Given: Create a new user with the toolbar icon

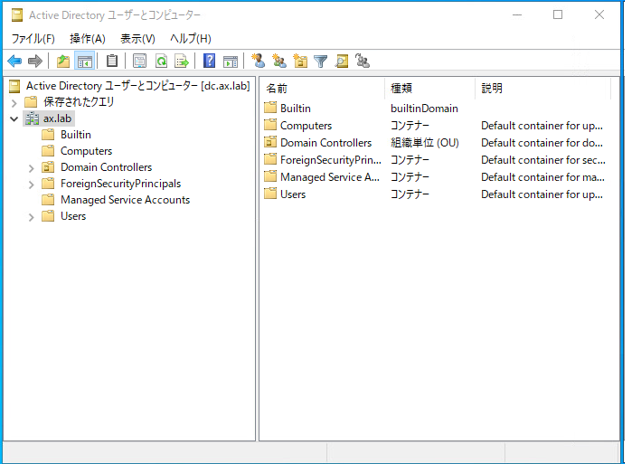Looking at the screenshot, I should point(258,61).
